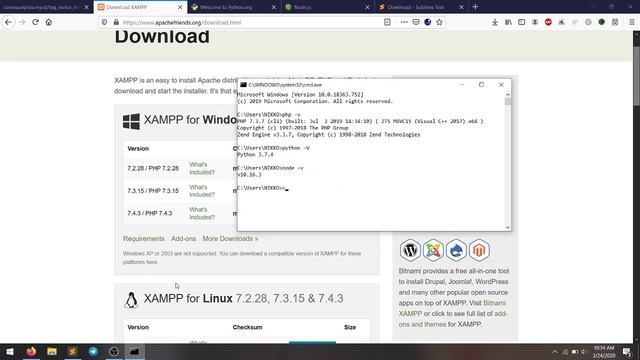Click the WordPress Bitnami icon
The width and height of the screenshot is (640, 360).
[x=410, y=250]
